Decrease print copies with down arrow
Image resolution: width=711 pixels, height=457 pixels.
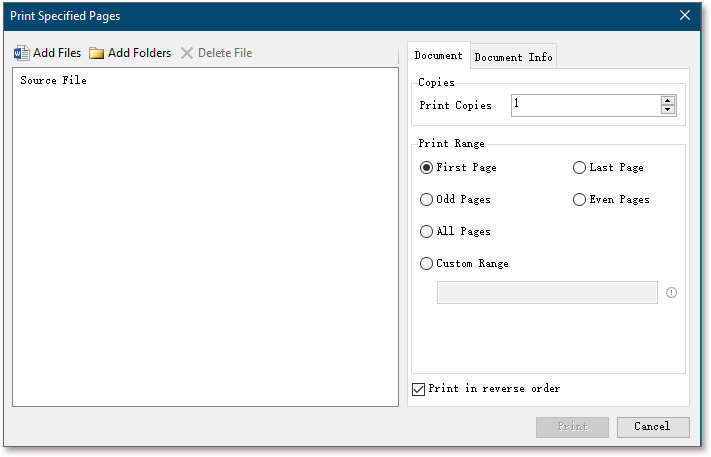667,110
